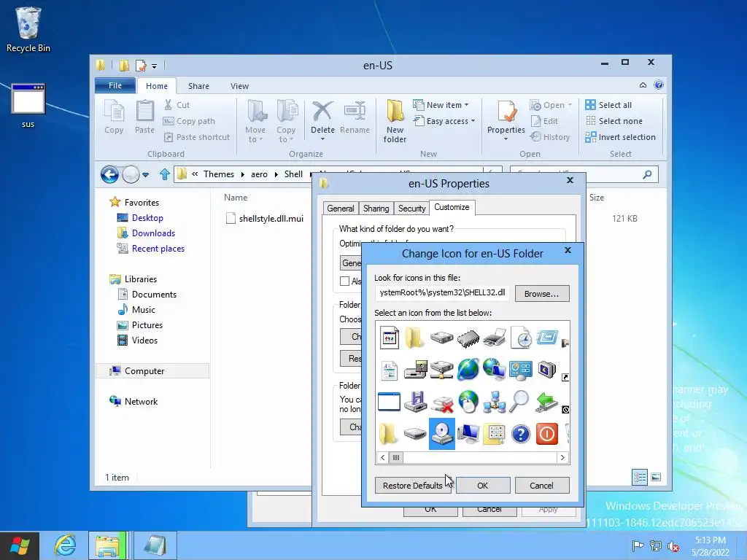747x560 pixels.
Task: Select the highlighted CD drive icon
Action: (442, 434)
